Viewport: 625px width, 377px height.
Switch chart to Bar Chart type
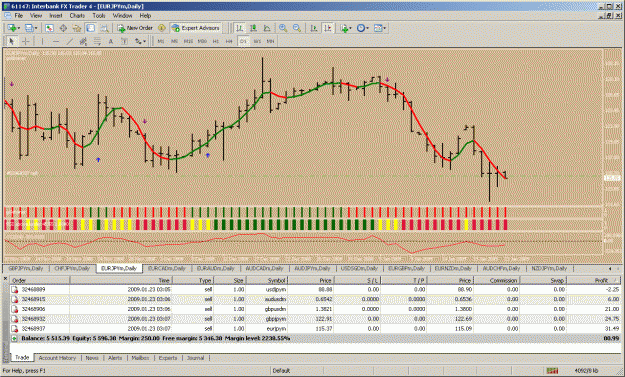[x=240, y=28]
